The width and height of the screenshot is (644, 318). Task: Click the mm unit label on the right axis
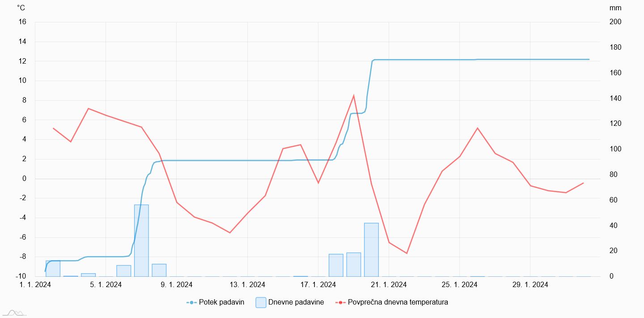pos(615,8)
